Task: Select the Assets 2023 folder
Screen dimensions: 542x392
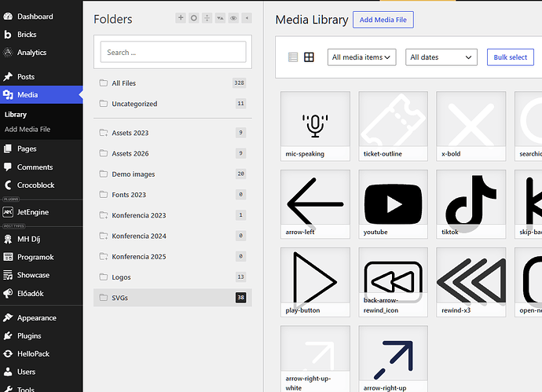Action: pyautogui.click(x=173, y=133)
